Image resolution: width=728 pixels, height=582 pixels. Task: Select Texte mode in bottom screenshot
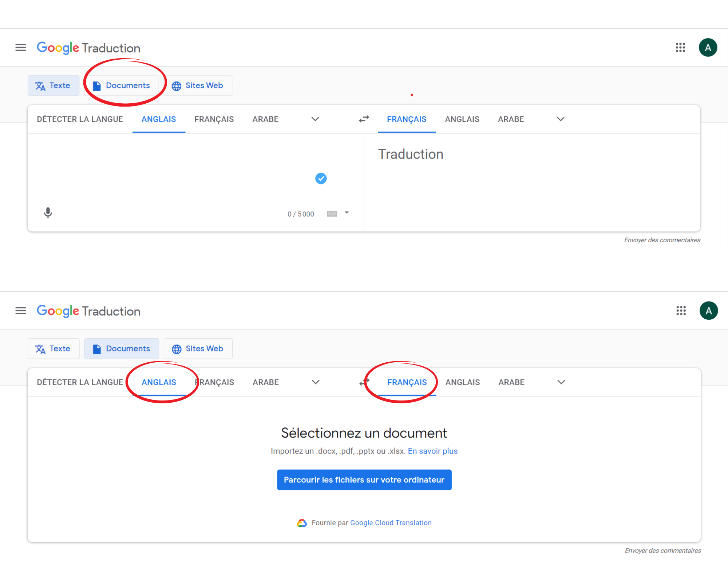click(54, 348)
